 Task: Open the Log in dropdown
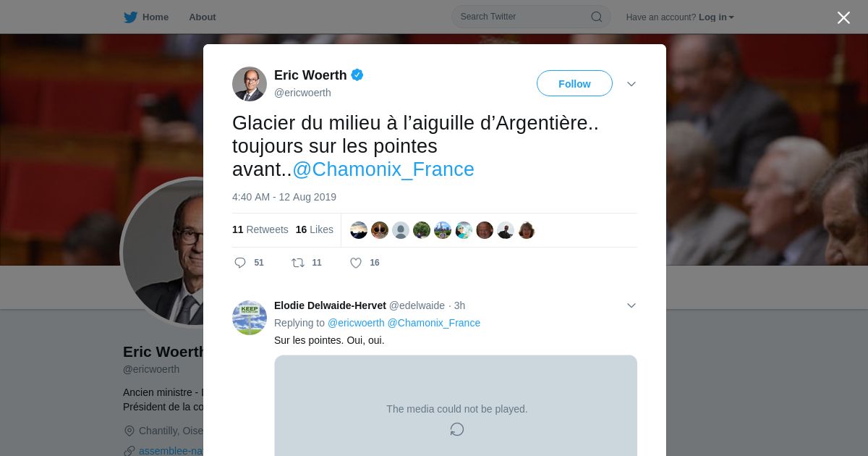pos(716,17)
